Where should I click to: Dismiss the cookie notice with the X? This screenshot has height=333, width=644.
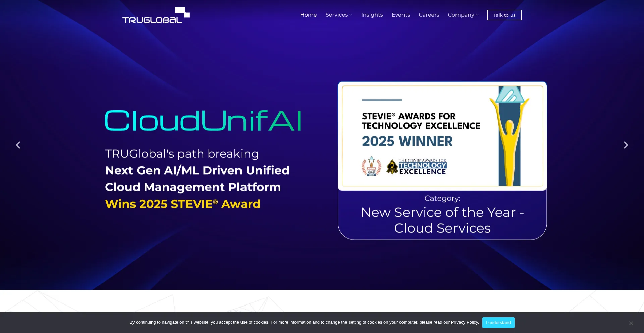click(631, 323)
